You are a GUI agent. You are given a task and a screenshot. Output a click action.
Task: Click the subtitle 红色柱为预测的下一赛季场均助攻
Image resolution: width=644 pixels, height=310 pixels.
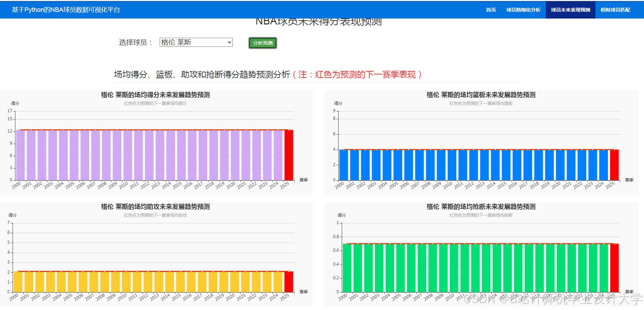(x=155, y=215)
